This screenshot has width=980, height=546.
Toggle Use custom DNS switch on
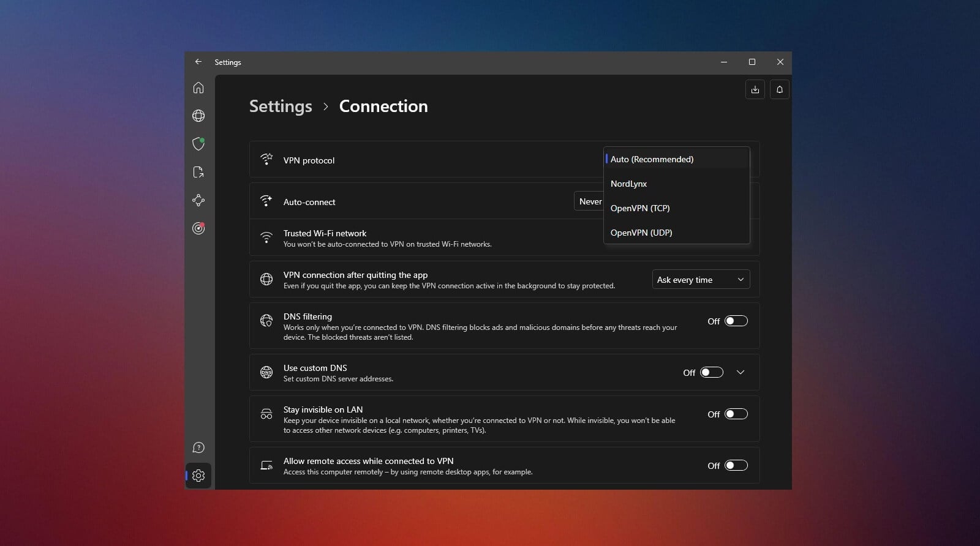(x=711, y=373)
